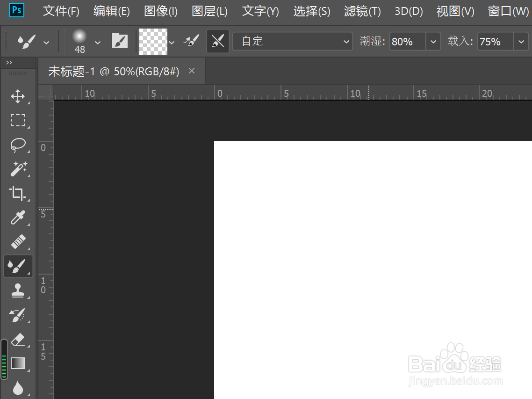The width and height of the screenshot is (532, 399).
Task: Select the Rectangular Marquee tool
Action: point(18,120)
